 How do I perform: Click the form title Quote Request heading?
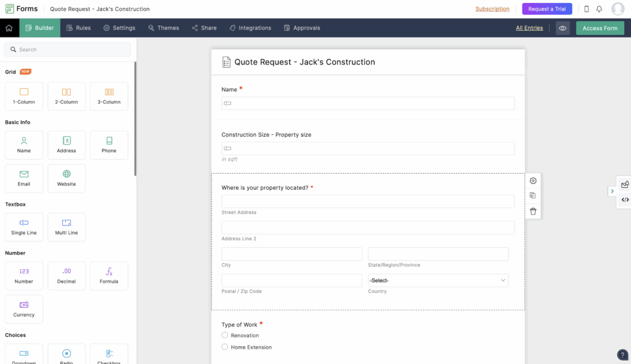click(304, 62)
